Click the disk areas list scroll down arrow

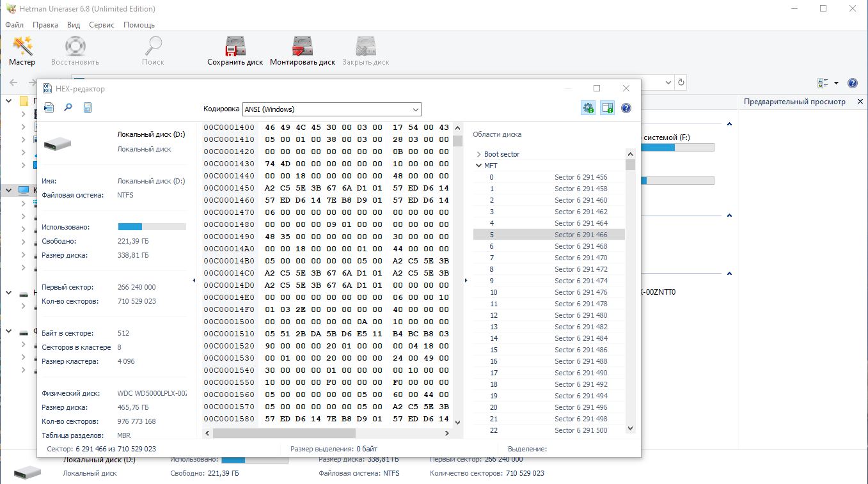coord(631,428)
